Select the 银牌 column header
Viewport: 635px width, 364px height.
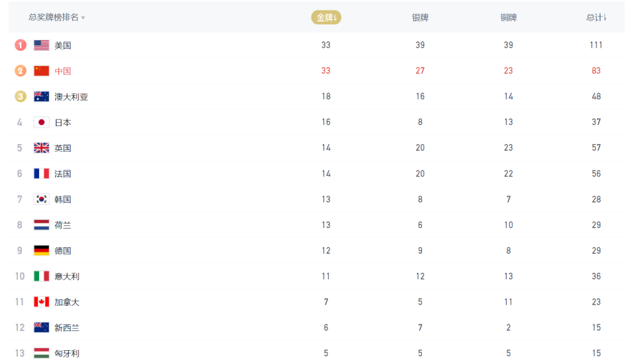point(420,17)
